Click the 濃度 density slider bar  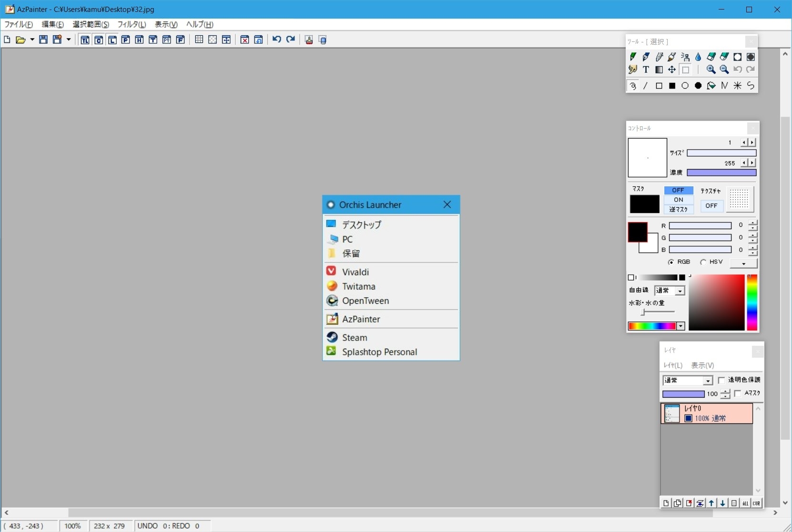click(x=721, y=172)
